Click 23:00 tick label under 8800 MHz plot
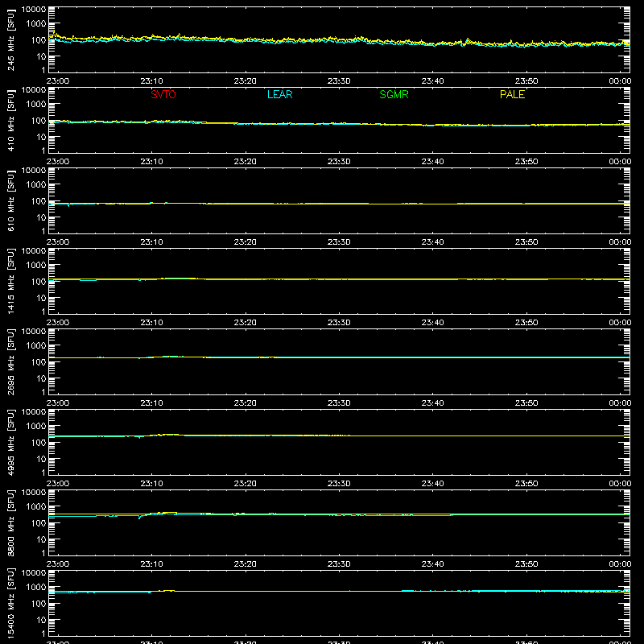The image size is (644, 644). [58, 564]
